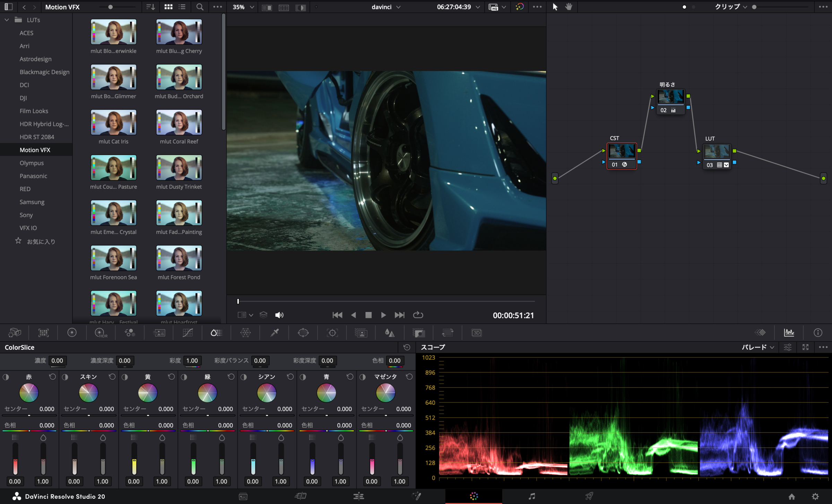
Task: Open the Key palette
Action: (419, 333)
